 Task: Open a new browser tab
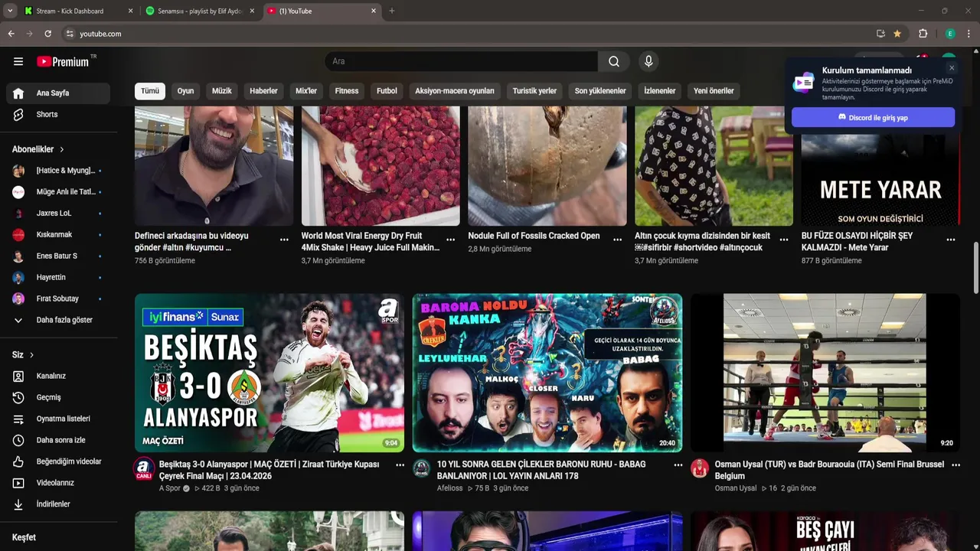[391, 11]
